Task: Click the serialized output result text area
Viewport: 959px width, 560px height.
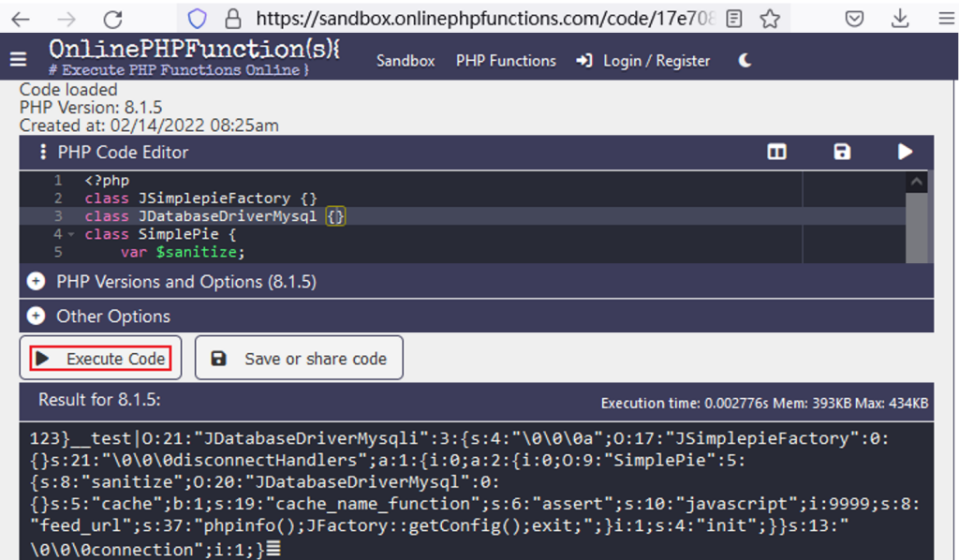Action: 477,493
